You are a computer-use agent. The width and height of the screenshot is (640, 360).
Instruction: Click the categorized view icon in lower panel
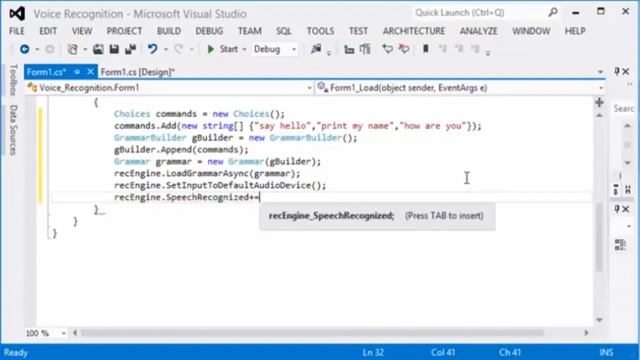(x=620, y=245)
